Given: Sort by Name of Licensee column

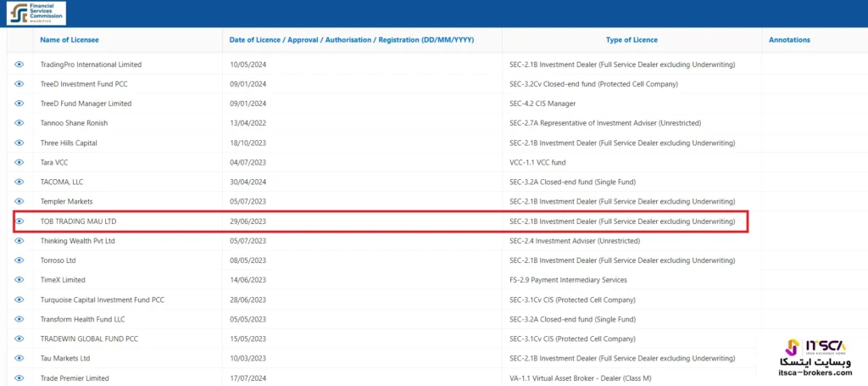Looking at the screenshot, I should [70, 40].
